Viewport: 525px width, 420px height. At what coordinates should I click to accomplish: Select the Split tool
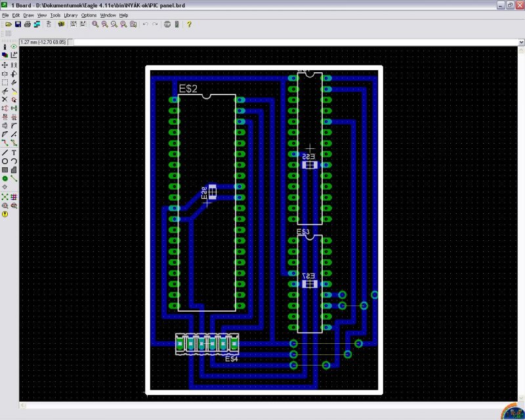pyautogui.click(x=5, y=135)
